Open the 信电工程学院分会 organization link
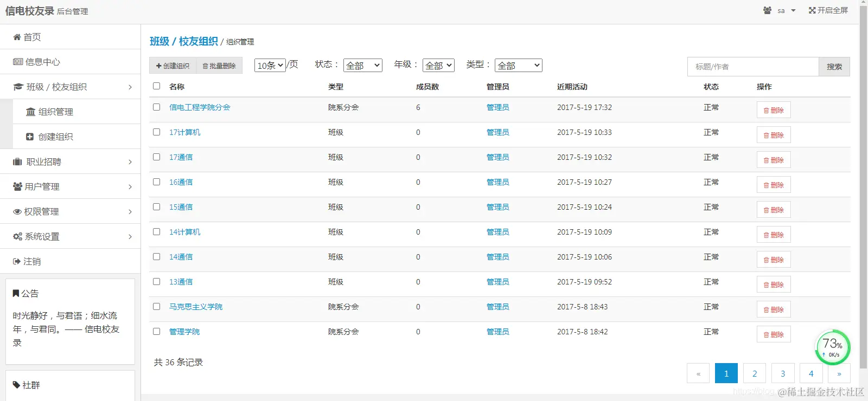The width and height of the screenshot is (868, 401). click(x=200, y=107)
